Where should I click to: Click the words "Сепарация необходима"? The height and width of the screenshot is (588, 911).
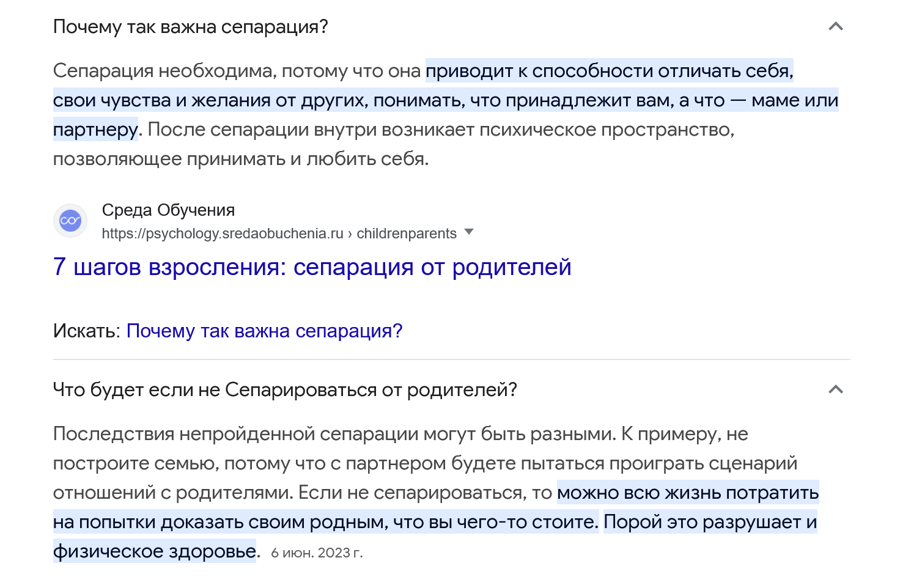pyautogui.click(x=164, y=71)
